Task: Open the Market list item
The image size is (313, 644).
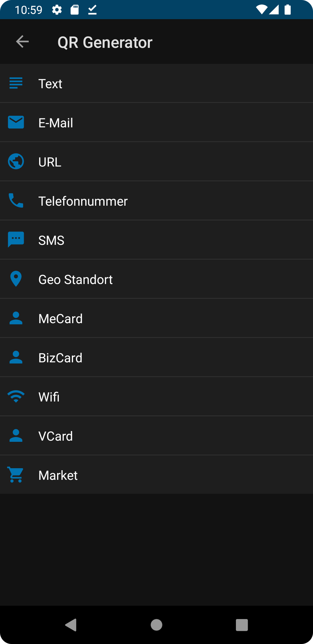Action: (x=156, y=475)
